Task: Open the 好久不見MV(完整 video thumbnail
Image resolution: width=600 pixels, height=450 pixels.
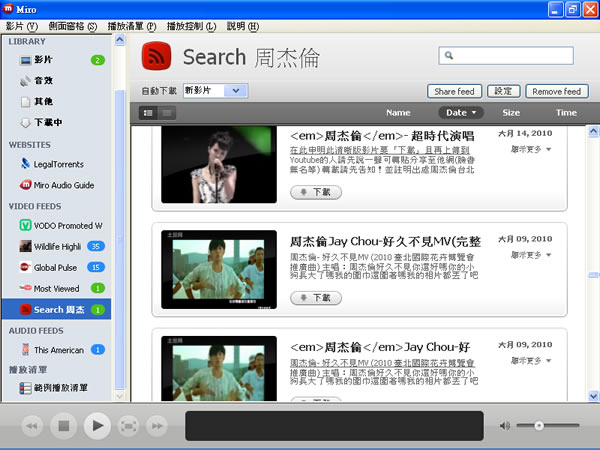Action: [x=219, y=269]
